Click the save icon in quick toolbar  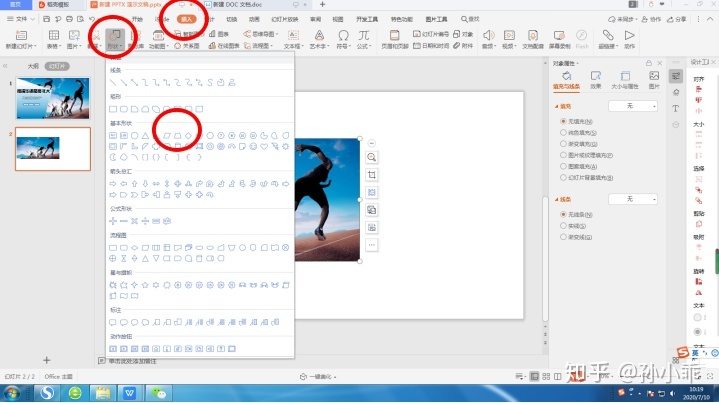click(46, 19)
